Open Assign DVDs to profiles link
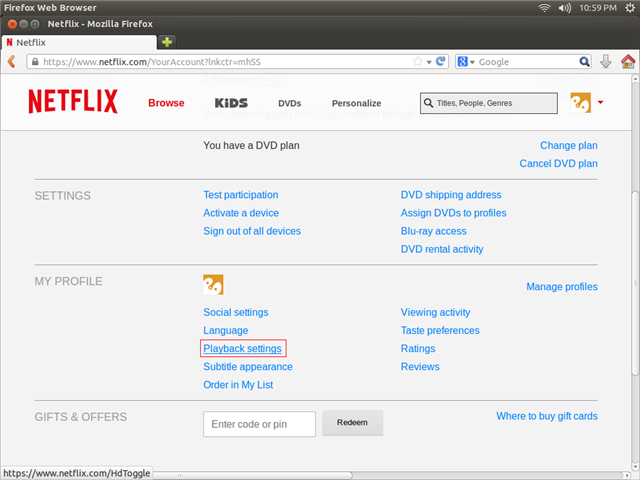The width and height of the screenshot is (640, 480). [x=453, y=213]
